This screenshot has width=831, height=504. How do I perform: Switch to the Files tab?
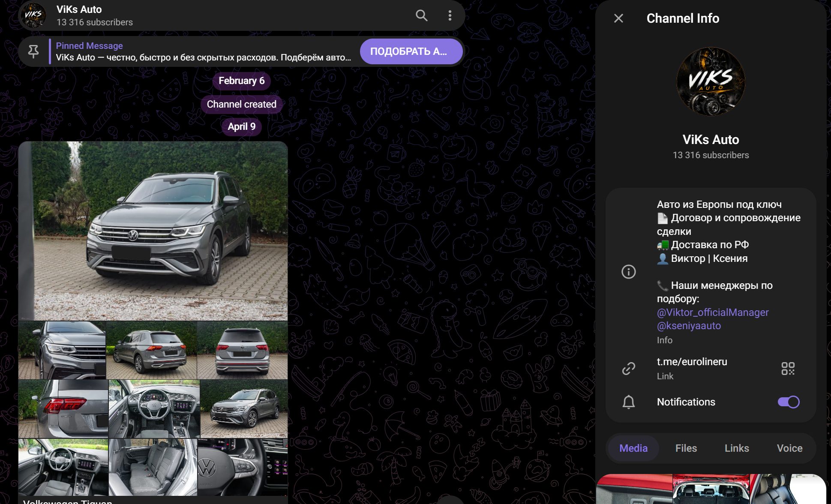coord(686,448)
